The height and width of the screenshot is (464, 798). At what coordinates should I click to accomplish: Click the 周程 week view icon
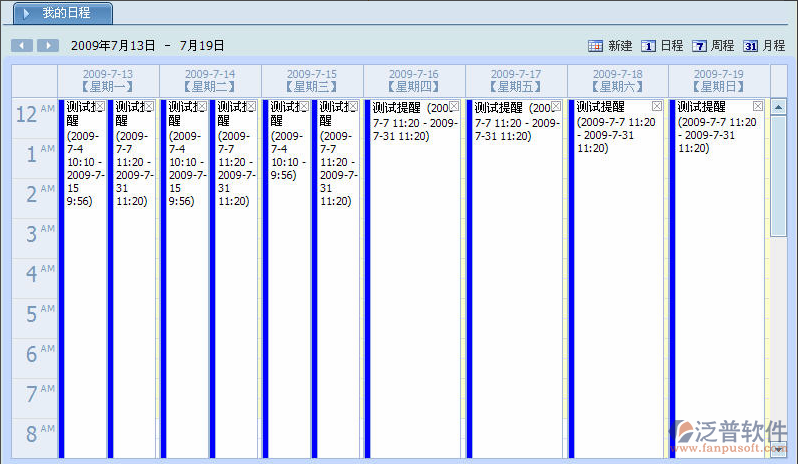[x=700, y=46]
